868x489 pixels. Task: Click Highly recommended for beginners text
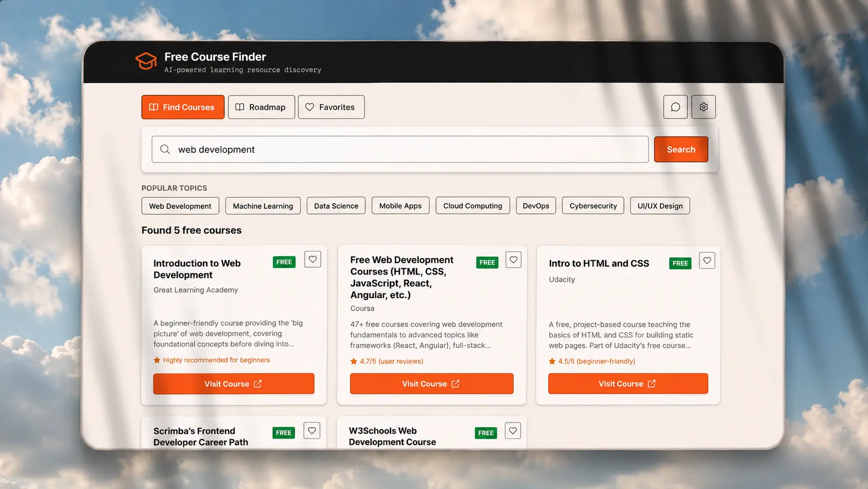tap(216, 360)
